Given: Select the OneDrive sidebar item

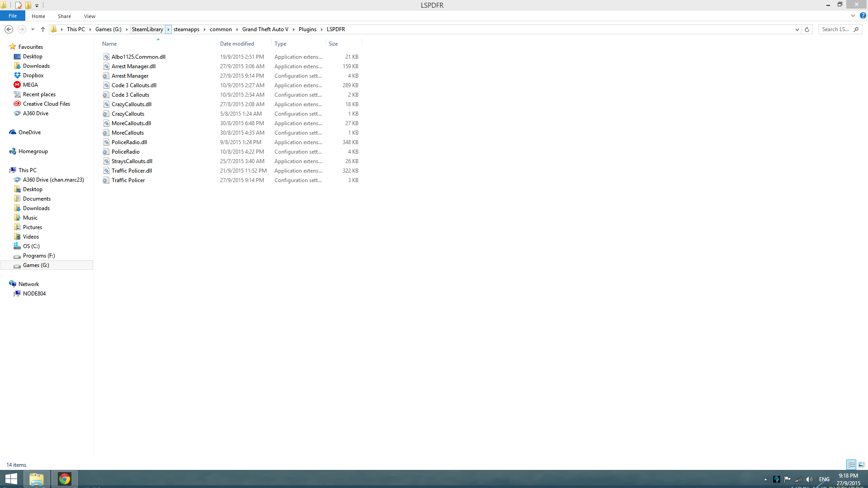Looking at the screenshot, I should (29, 132).
